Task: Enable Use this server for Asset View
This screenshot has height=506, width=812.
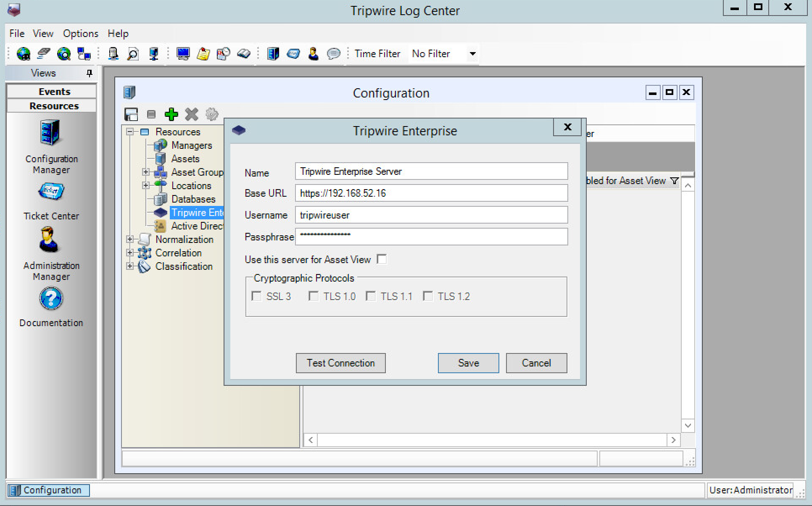Action: pyautogui.click(x=382, y=259)
